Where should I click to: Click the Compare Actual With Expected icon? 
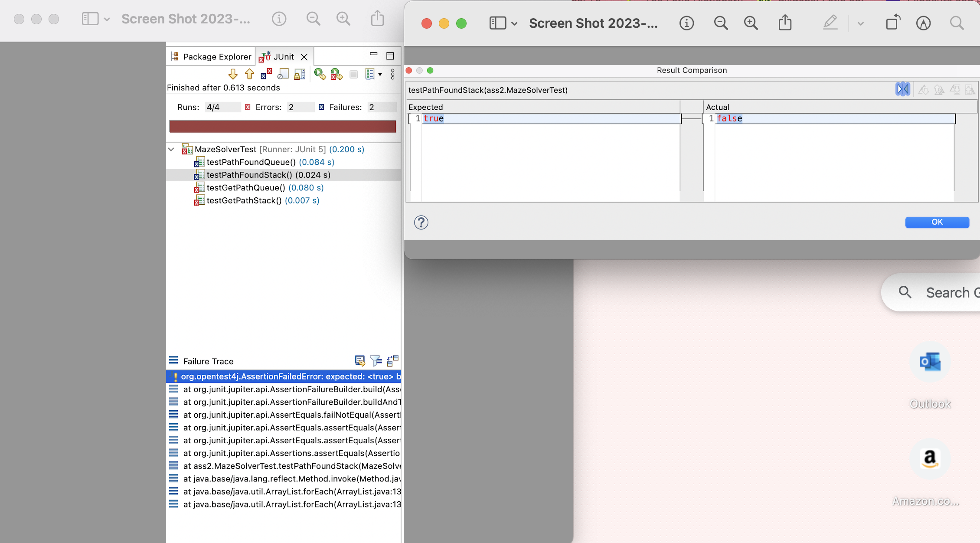(392, 360)
